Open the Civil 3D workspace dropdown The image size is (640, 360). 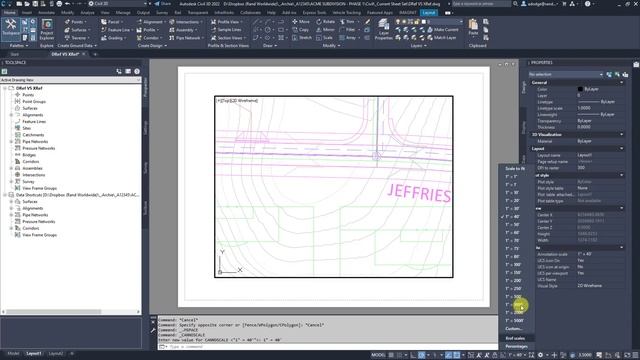(x=118, y=4)
